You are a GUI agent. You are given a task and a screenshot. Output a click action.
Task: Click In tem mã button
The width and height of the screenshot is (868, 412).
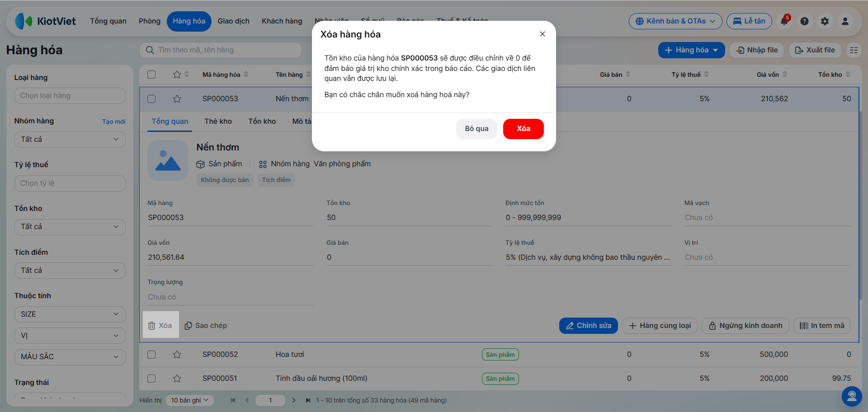click(x=822, y=326)
